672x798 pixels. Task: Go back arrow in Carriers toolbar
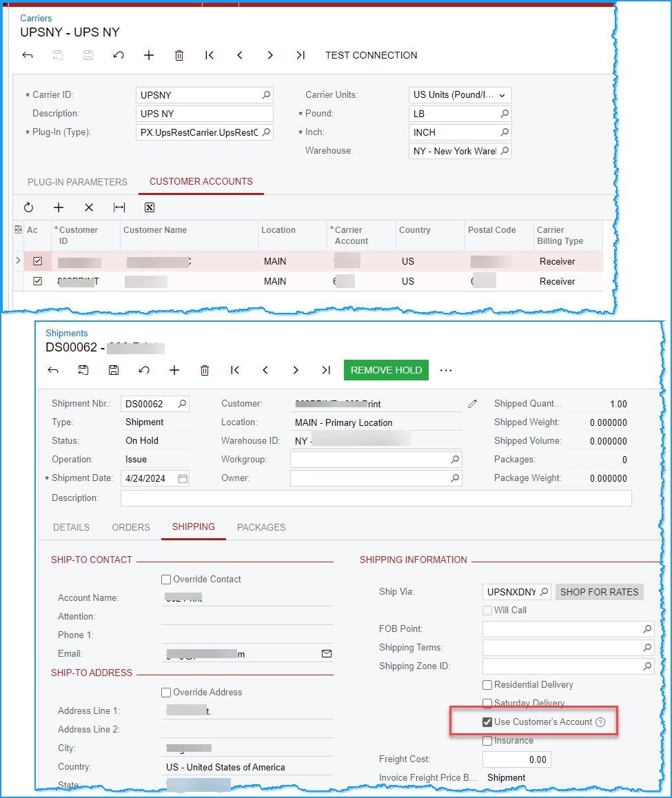tap(28, 55)
